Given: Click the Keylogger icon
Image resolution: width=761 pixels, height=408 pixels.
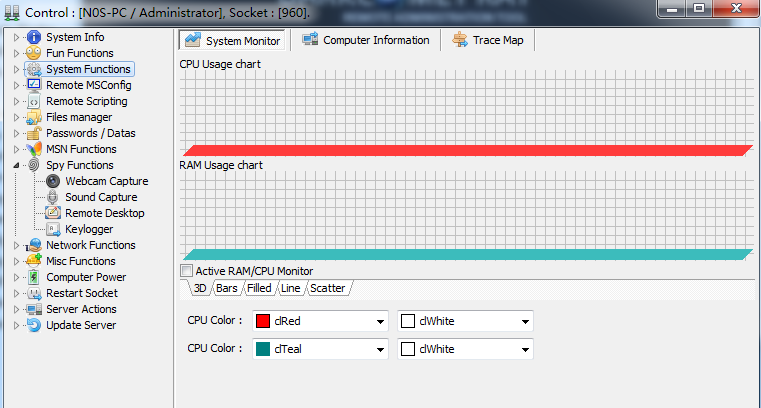Looking at the screenshot, I should click(53, 229).
